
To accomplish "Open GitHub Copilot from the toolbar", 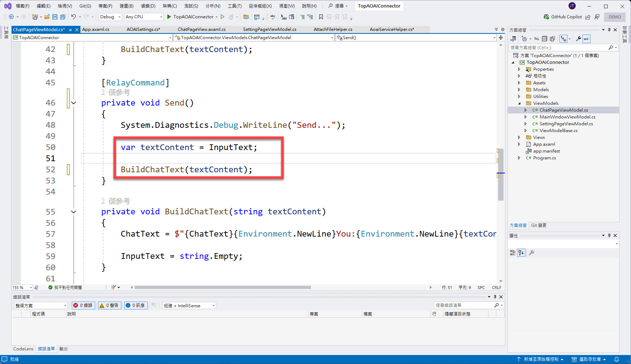I will [x=563, y=17].
